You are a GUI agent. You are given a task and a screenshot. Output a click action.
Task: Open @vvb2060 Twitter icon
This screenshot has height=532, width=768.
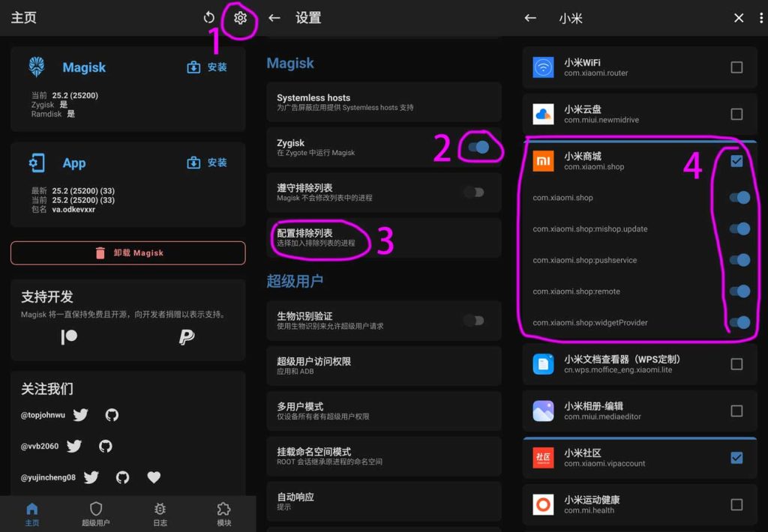(x=74, y=447)
